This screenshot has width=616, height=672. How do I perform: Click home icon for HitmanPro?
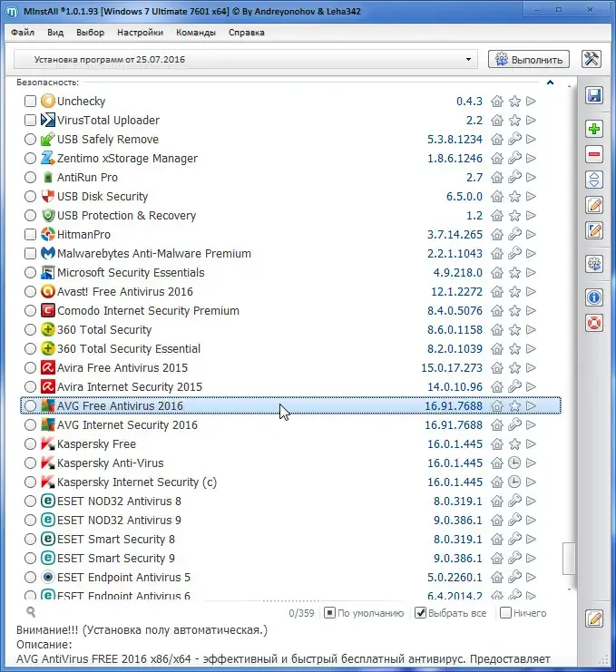click(497, 234)
